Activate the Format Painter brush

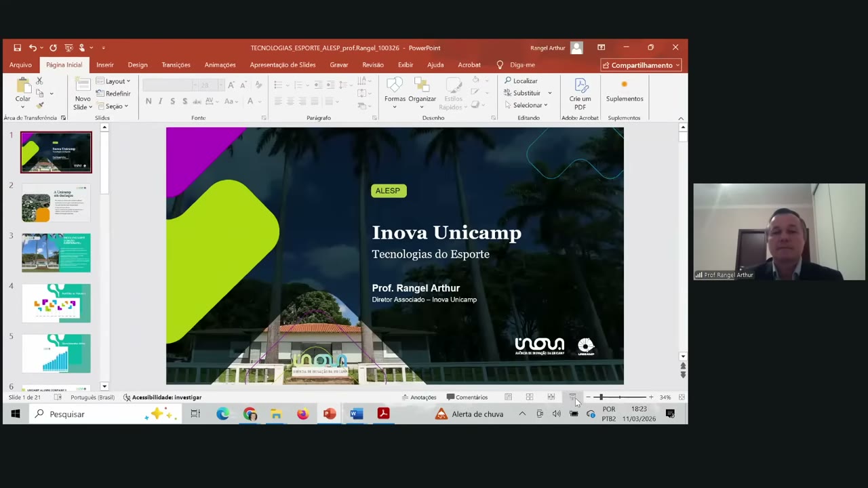pyautogui.click(x=39, y=105)
